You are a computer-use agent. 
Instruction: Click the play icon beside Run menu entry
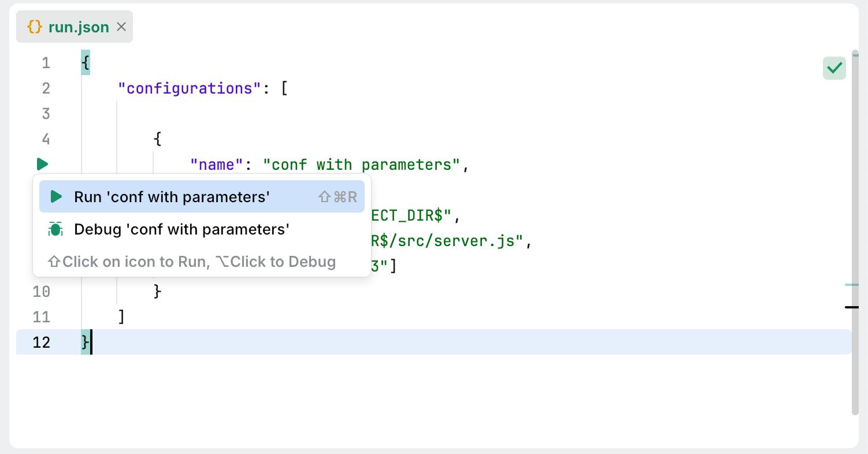pos(56,197)
